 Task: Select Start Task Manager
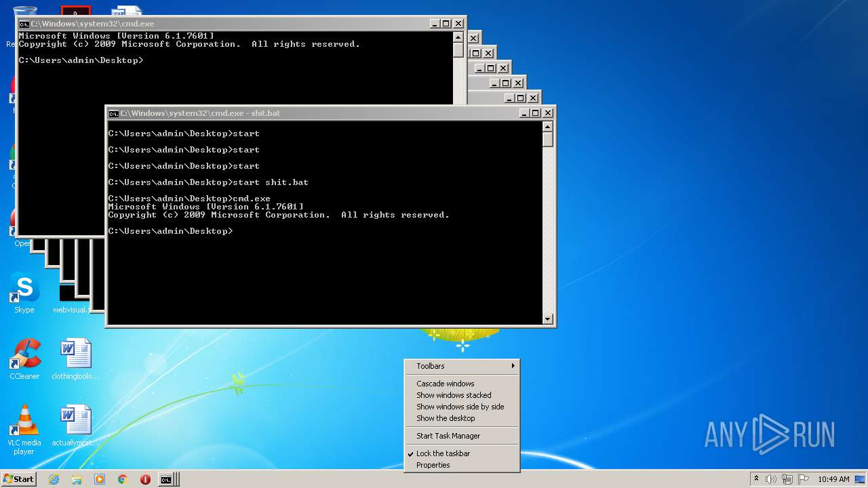[x=462, y=436]
